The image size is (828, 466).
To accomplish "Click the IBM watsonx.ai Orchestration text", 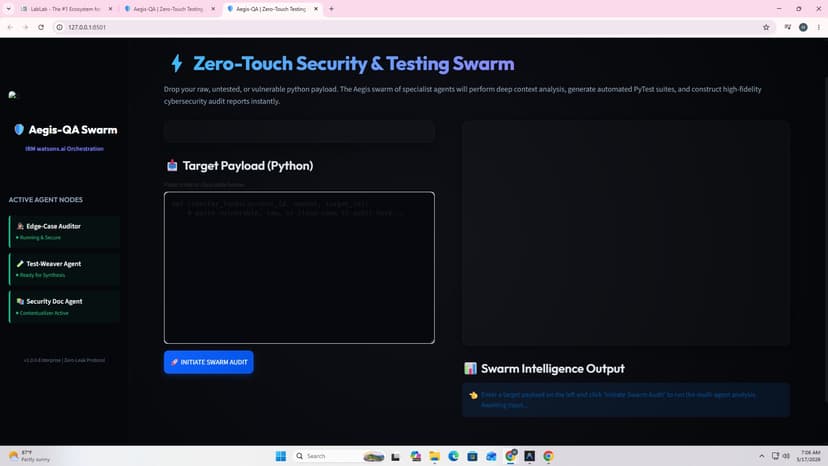I will click(64, 149).
